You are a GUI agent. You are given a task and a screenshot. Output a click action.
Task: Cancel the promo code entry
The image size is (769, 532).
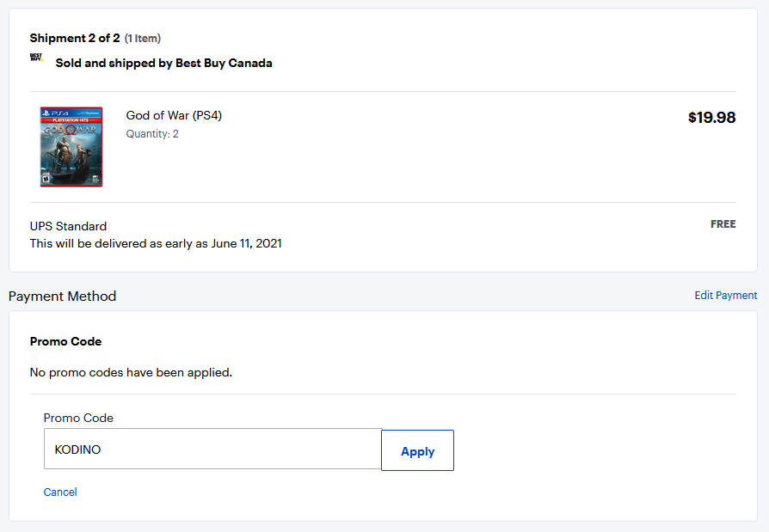pyautogui.click(x=60, y=492)
